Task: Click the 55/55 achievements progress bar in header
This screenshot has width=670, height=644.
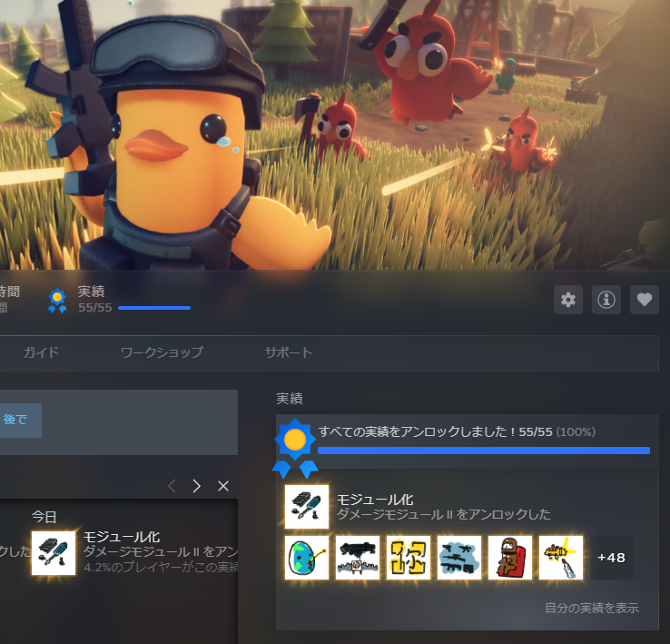Action: click(x=154, y=308)
